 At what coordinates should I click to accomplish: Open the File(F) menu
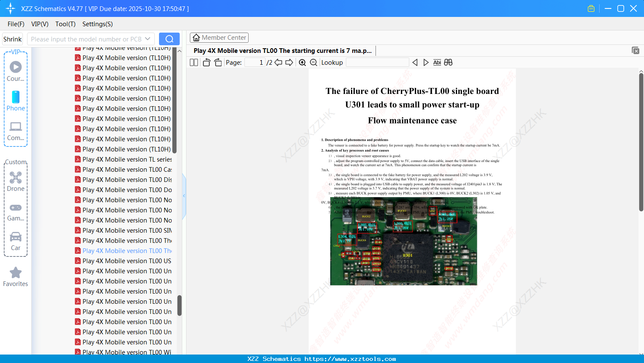click(x=16, y=24)
